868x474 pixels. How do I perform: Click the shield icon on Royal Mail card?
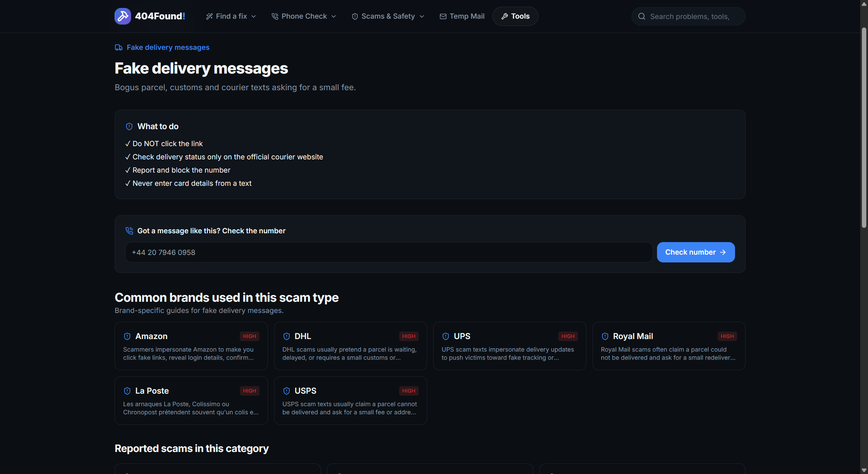[605, 336]
